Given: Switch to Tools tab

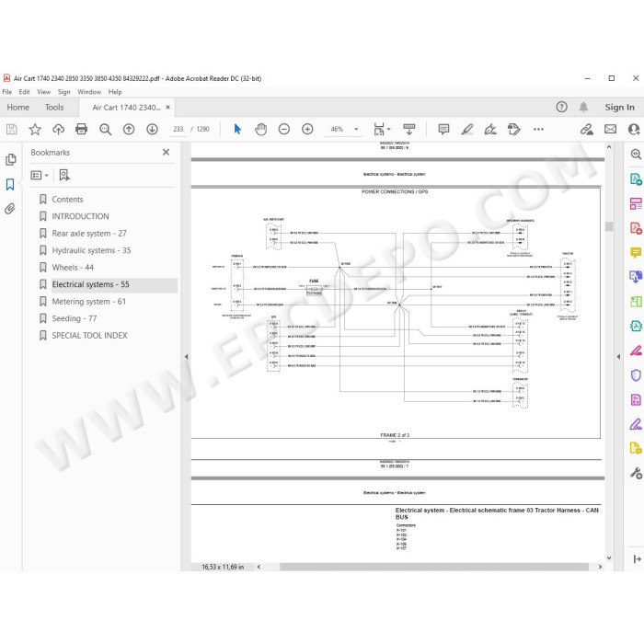Looking at the screenshot, I should [54, 108].
